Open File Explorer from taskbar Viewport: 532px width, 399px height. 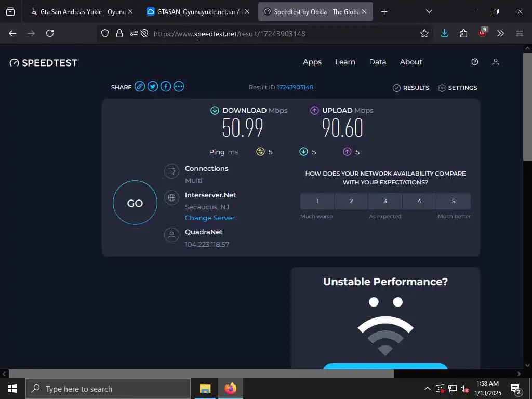[205, 389]
